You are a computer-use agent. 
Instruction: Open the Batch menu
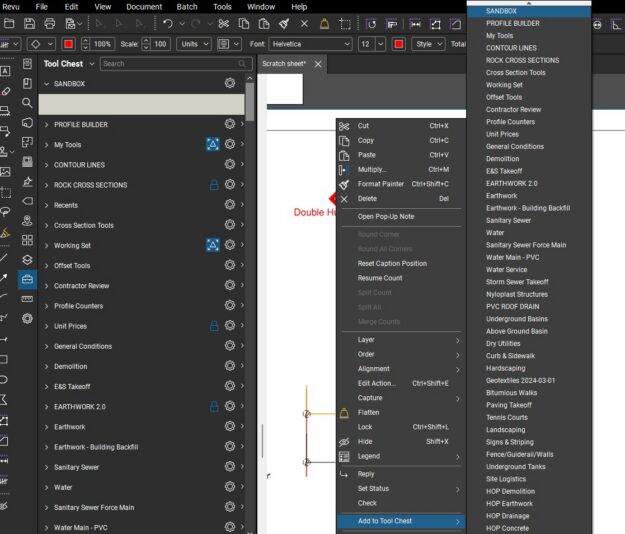187,7
